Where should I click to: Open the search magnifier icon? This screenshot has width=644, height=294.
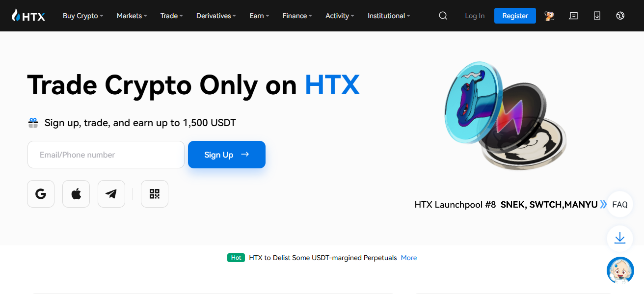point(443,16)
